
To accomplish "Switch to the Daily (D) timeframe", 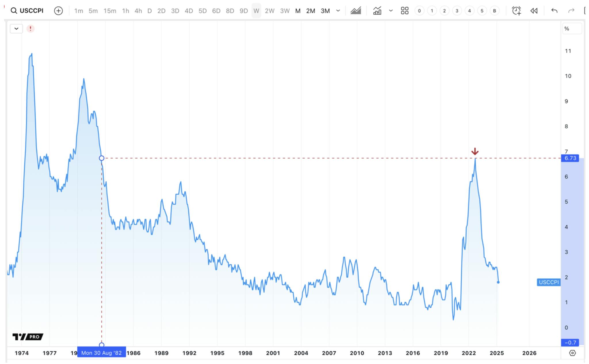I will point(149,11).
